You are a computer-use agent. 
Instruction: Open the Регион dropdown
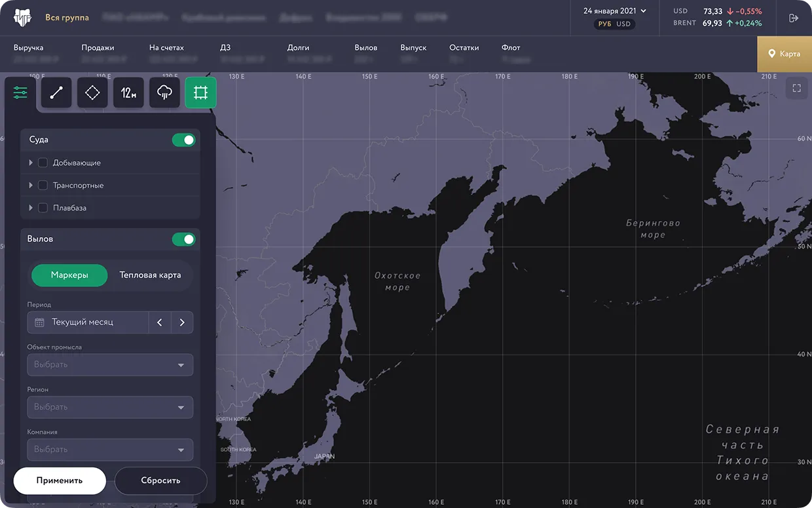(110, 407)
